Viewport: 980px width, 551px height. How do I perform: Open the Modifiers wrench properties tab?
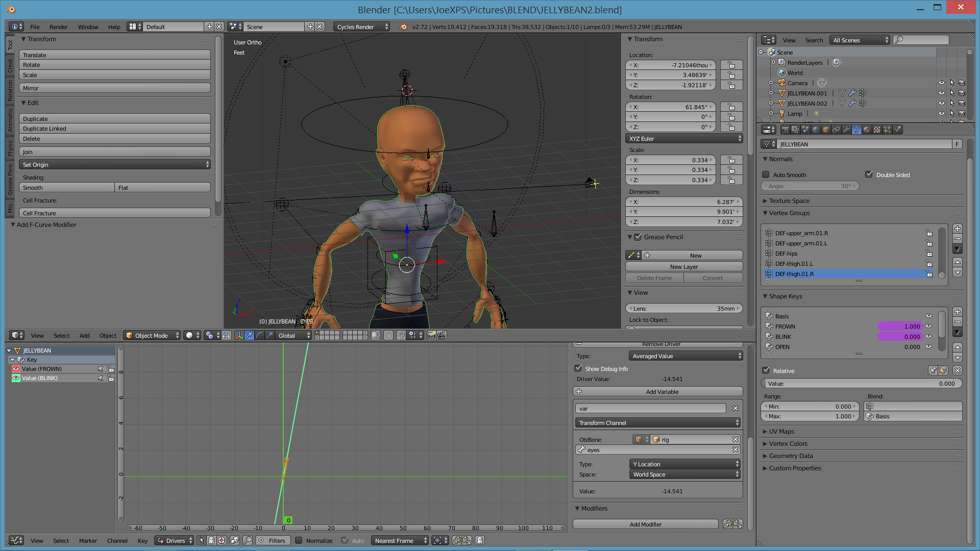(x=846, y=130)
